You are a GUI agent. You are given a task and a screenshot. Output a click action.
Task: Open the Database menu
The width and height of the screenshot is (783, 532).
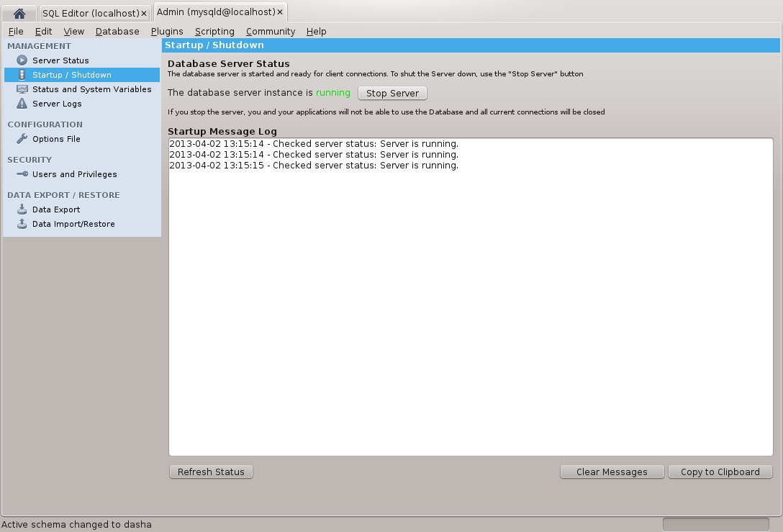click(x=117, y=32)
